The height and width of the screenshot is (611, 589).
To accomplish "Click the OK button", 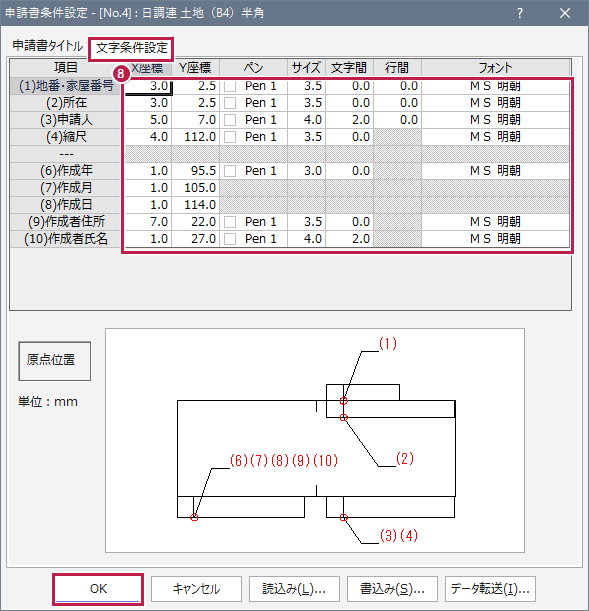I will (x=98, y=589).
